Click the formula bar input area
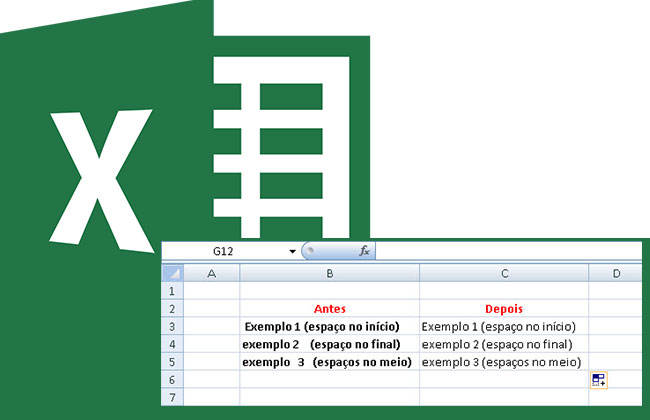Viewport: 650px width, 420px height. point(509,251)
